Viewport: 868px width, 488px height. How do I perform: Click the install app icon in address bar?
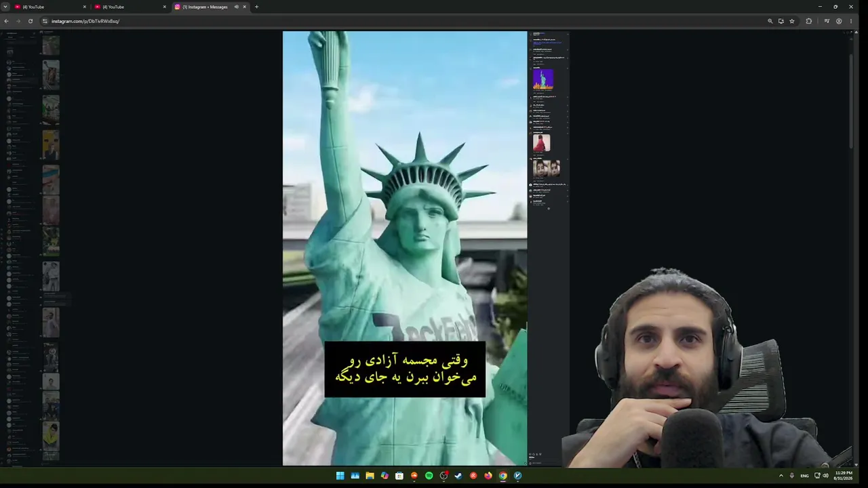tap(781, 21)
